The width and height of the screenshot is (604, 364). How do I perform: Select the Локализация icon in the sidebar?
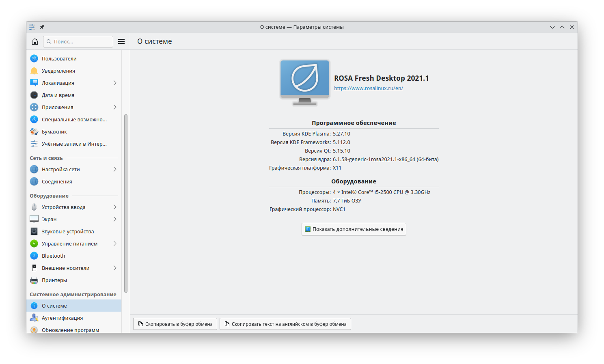click(x=34, y=83)
